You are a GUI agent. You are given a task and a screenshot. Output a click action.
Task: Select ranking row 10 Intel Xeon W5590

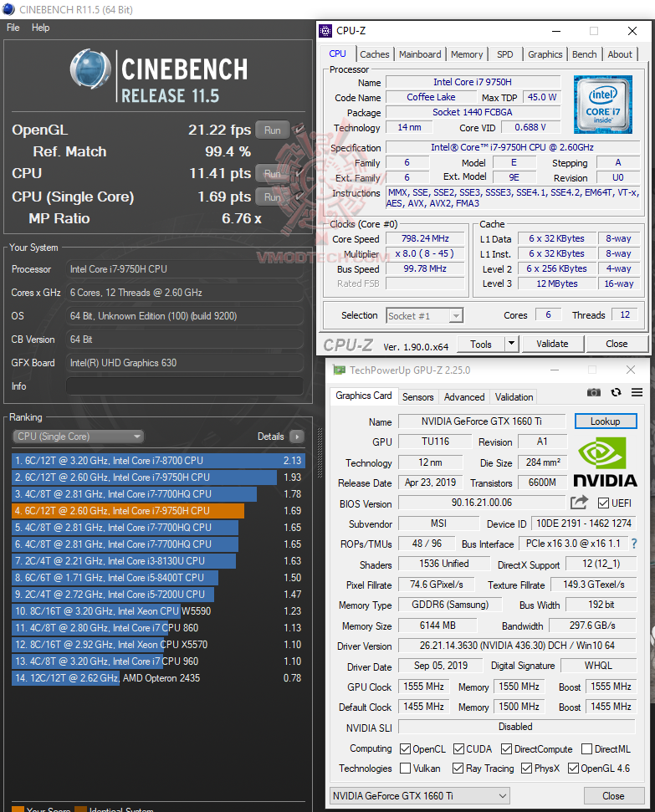[x=158, y=611]
